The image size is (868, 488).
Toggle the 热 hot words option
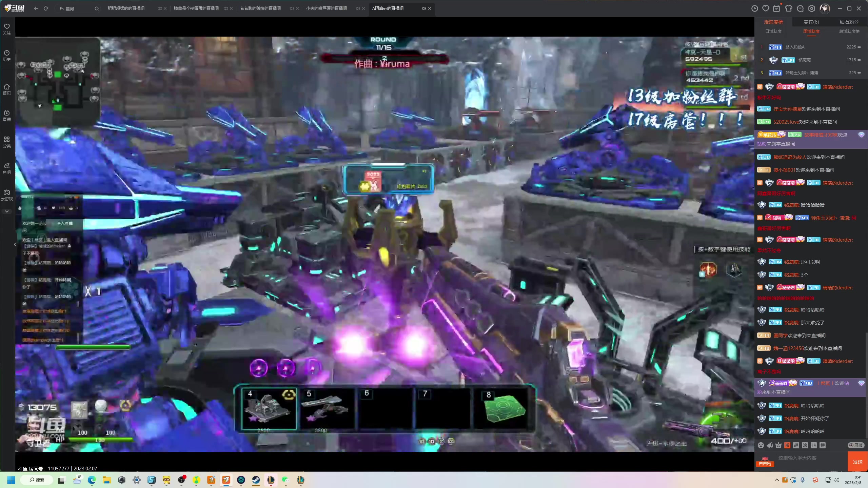pos(814,445)
